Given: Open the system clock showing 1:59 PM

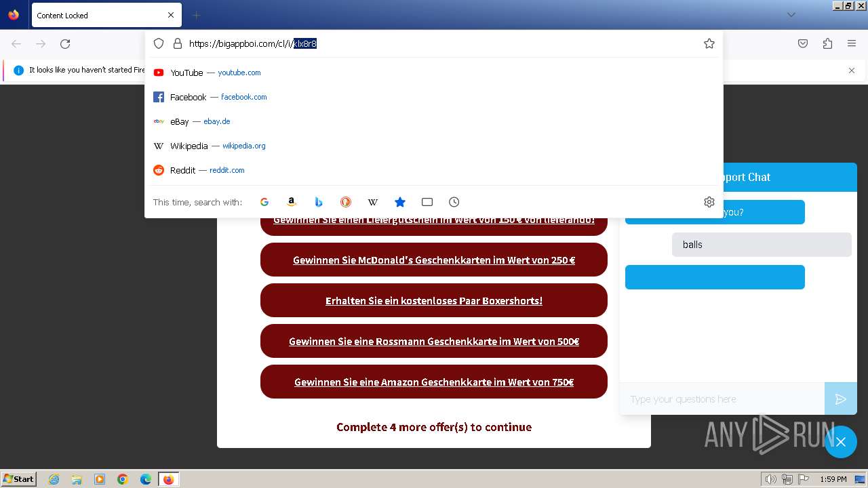Looking at the screenshot, I should [x=833, y=479].
